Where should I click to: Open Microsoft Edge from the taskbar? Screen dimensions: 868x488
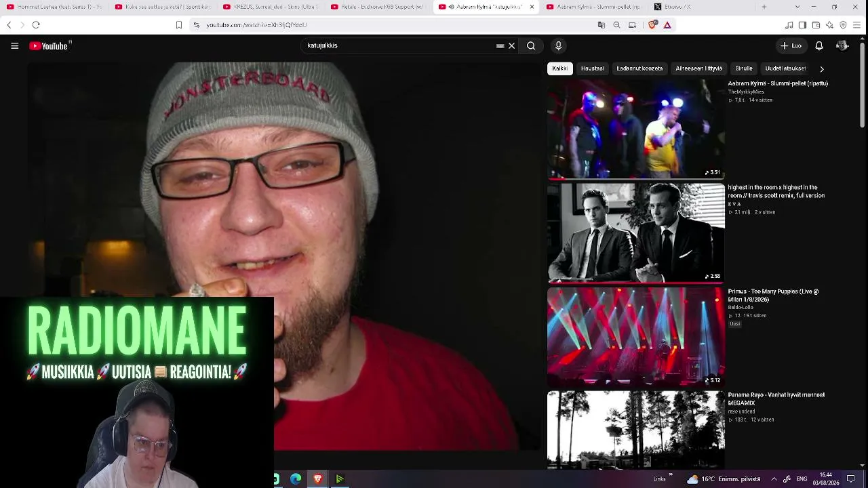point(296,479)
